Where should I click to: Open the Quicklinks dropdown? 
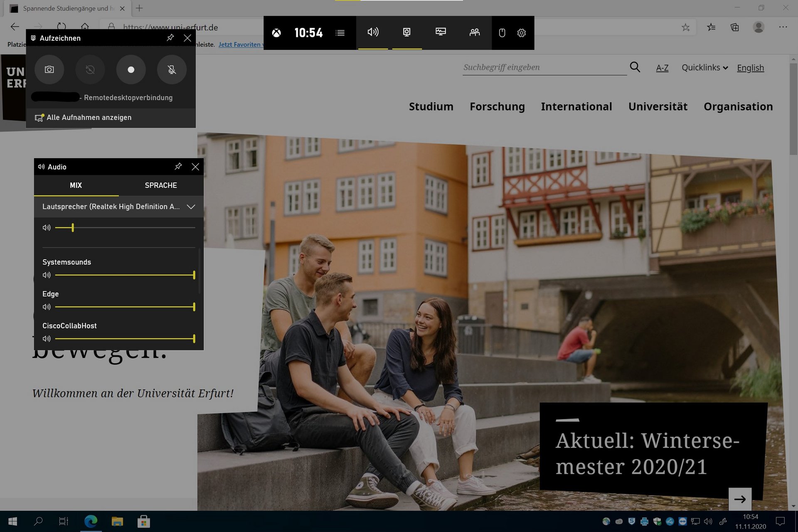(704, 67)
